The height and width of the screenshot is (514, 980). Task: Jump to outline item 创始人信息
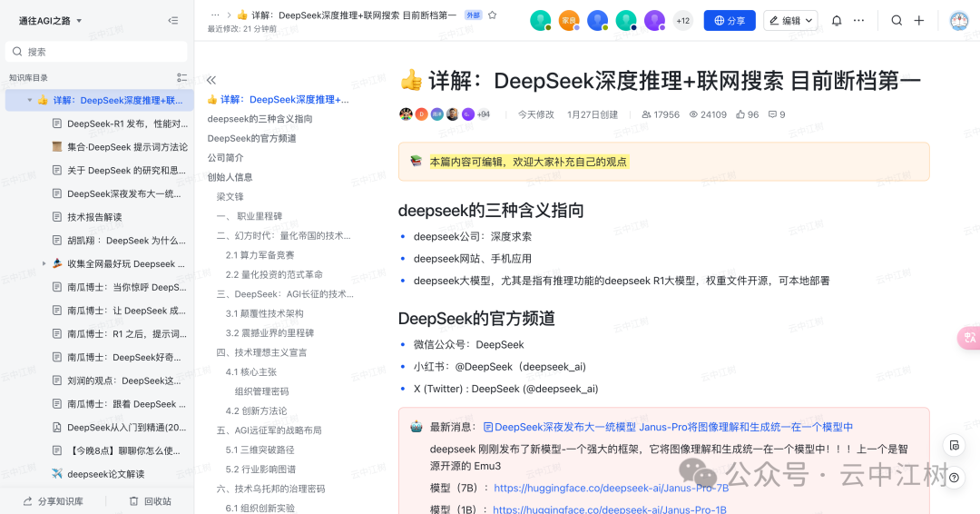pos(230,177)
